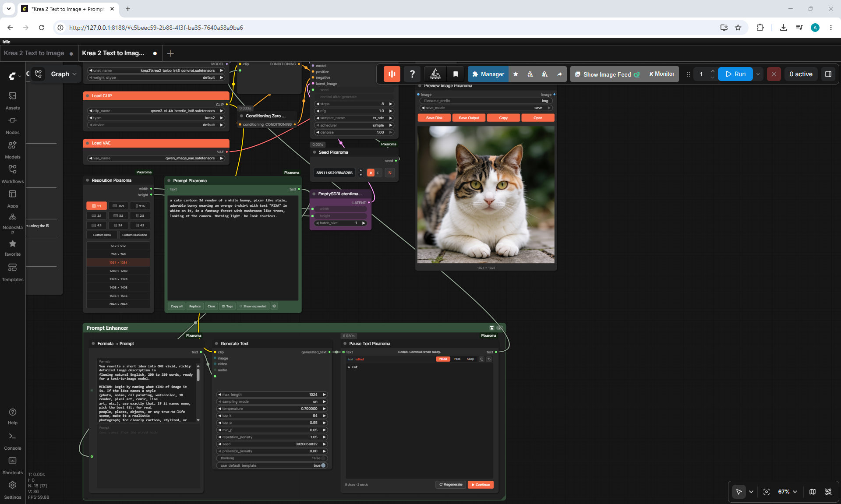Open the Apps sidebar panel
The width and height of the screenshot is (841, 504).
[x=13, y=199]
